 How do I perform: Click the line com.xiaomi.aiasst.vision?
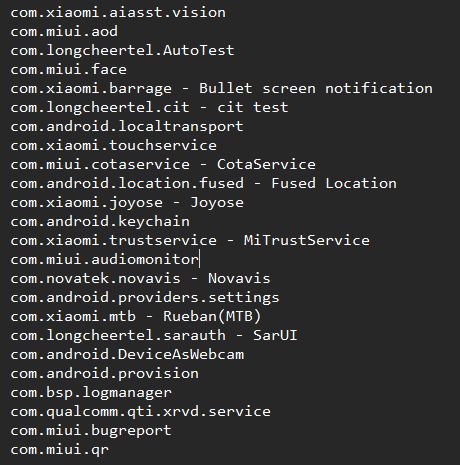tap(118, 13)
